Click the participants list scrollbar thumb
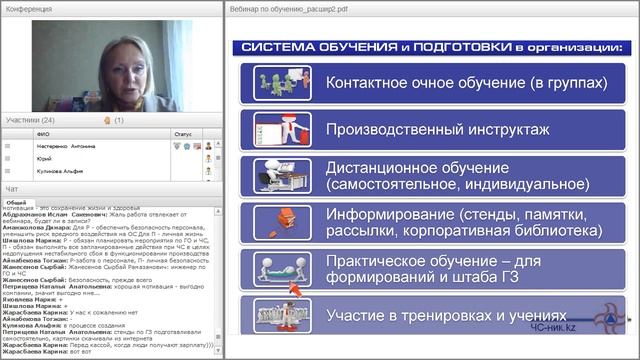640x360 pixels. [x=218, y=158]
